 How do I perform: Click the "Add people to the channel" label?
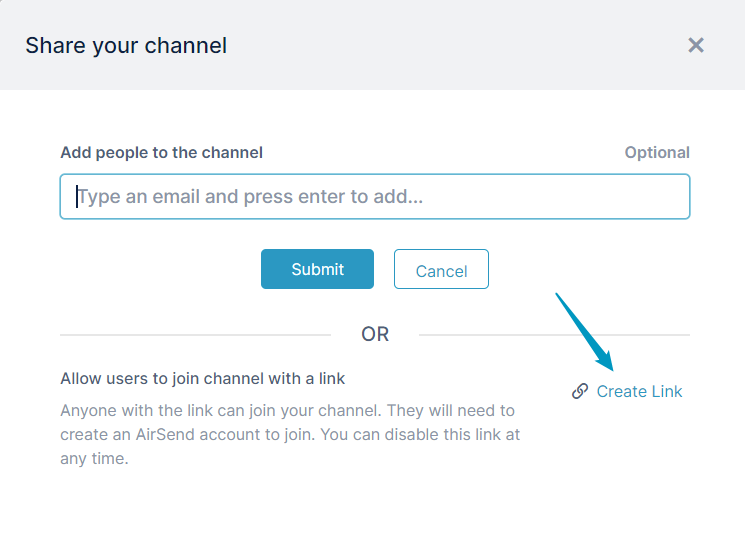pyautogui.click(x=162, y=153)
